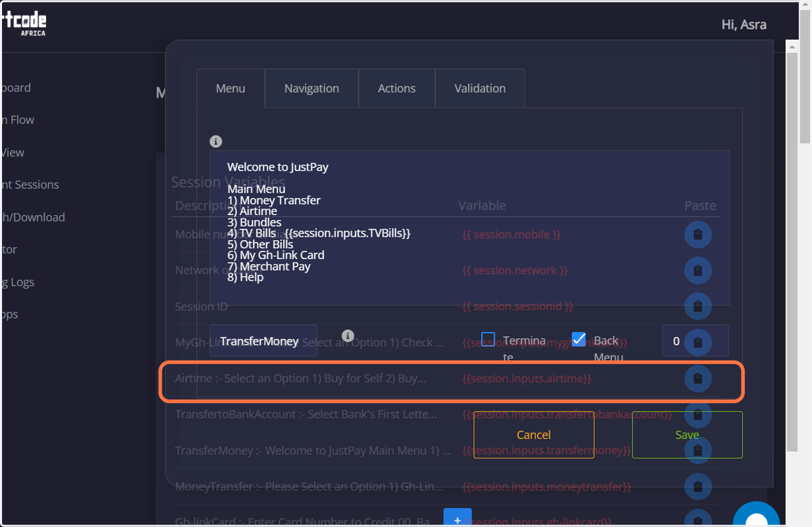812x527 pixels.
Task: Click the {{ session.mobile }} variable text
Action: (512, 235)
